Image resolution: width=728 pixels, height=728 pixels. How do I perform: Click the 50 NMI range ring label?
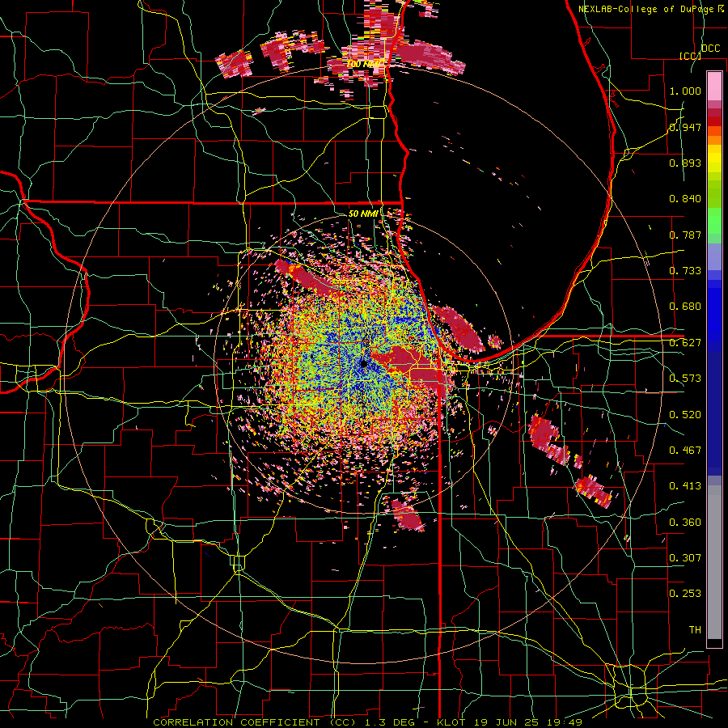(x=363, y=214)
